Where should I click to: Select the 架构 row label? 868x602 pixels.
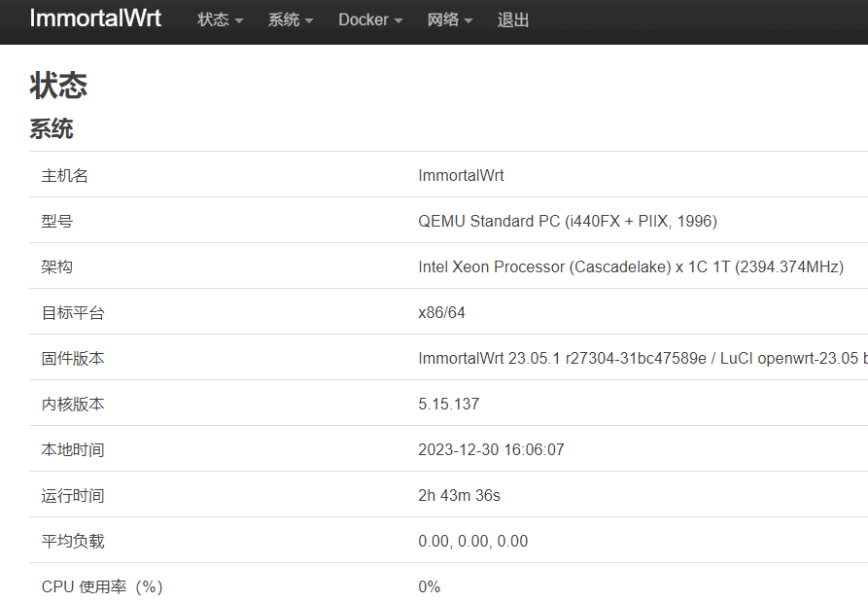click(57, 267)
